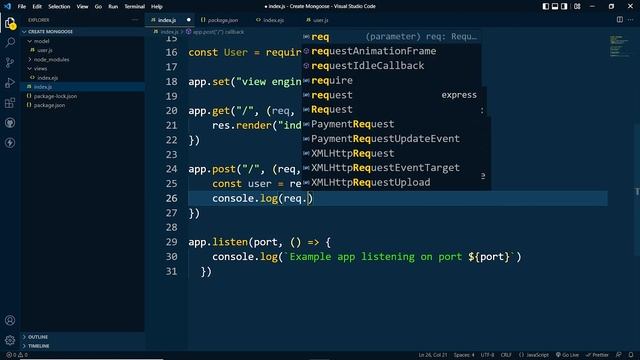Open the Selection menu

pyautogui.click(x=59, y=7)
